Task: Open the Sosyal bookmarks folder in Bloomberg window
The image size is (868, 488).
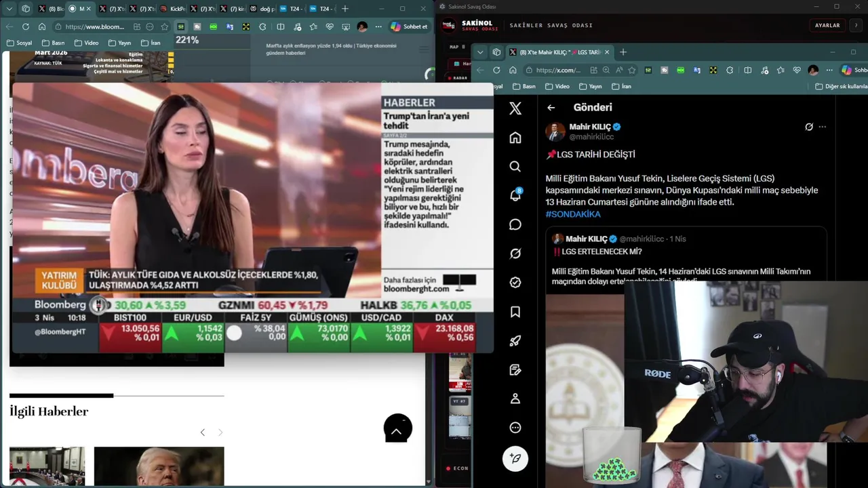Action: [20, 43]
